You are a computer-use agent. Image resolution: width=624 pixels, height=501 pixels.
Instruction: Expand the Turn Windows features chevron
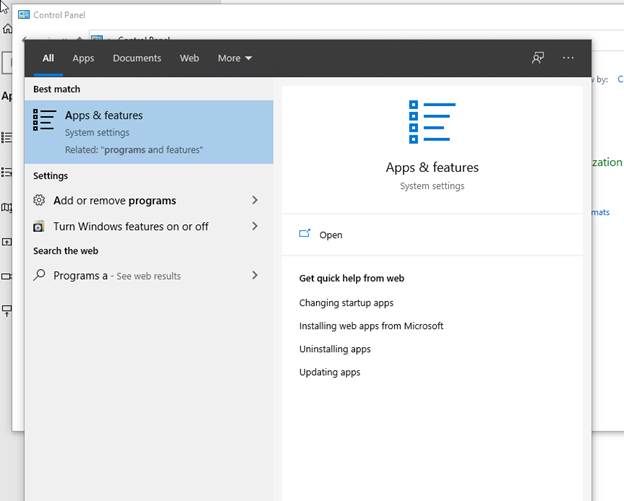pyautogui.click(x=255, y=226)
